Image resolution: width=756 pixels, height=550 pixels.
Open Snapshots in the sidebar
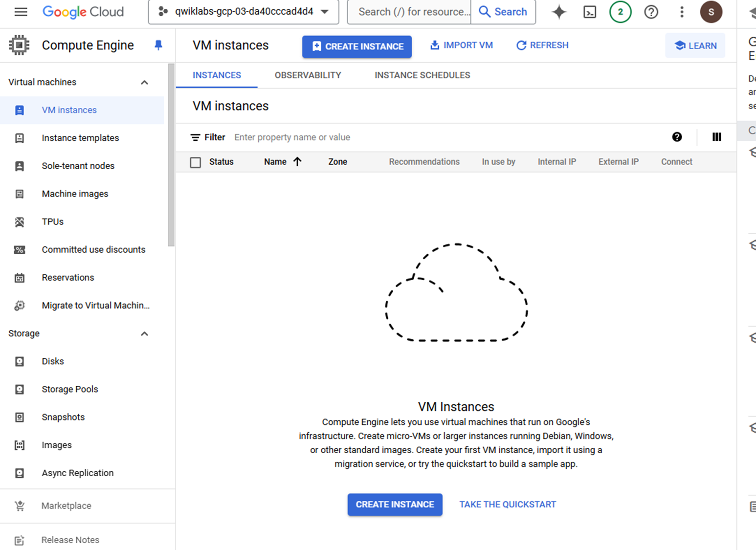pyautogui.click(x=63, y=417)
